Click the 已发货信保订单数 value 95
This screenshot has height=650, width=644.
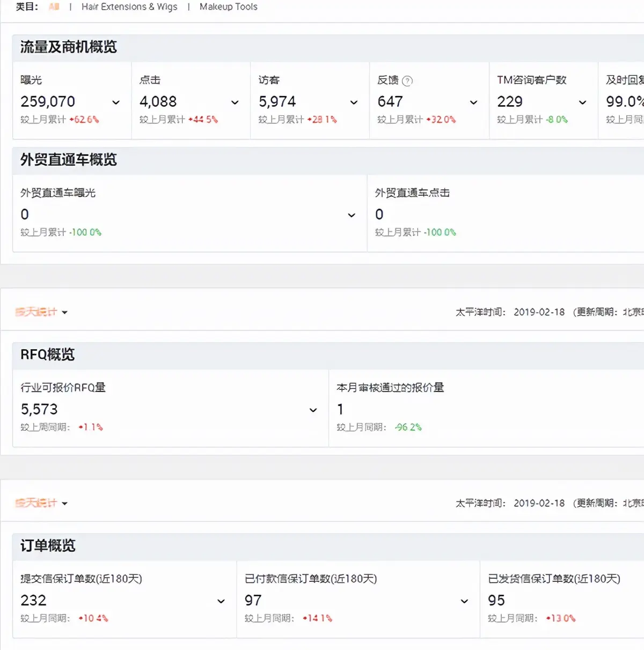click(496, 601)
